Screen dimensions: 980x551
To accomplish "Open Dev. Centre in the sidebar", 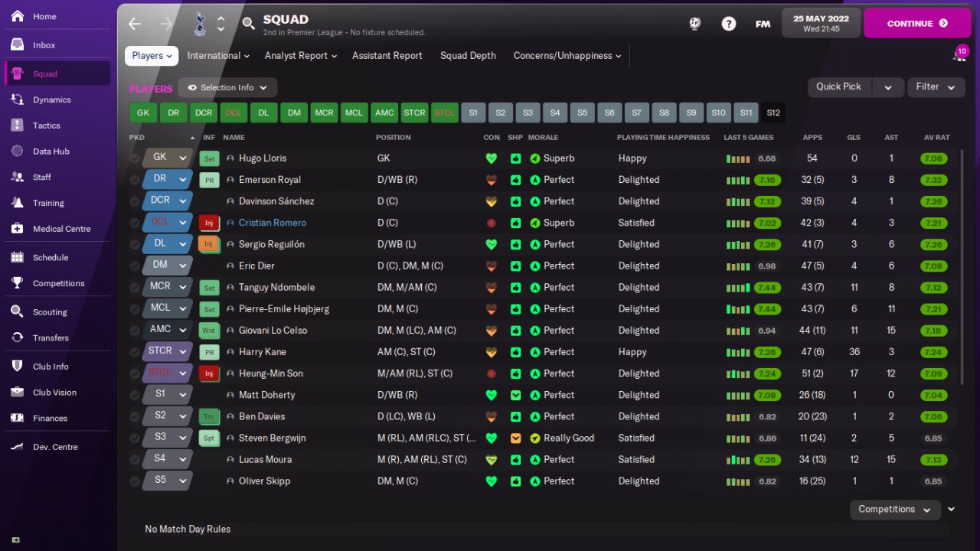I will click(57, 447).
